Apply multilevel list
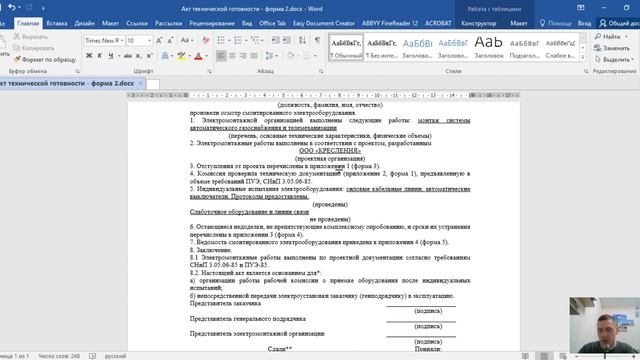Screen dimensions: 640x360 (255, 40)
